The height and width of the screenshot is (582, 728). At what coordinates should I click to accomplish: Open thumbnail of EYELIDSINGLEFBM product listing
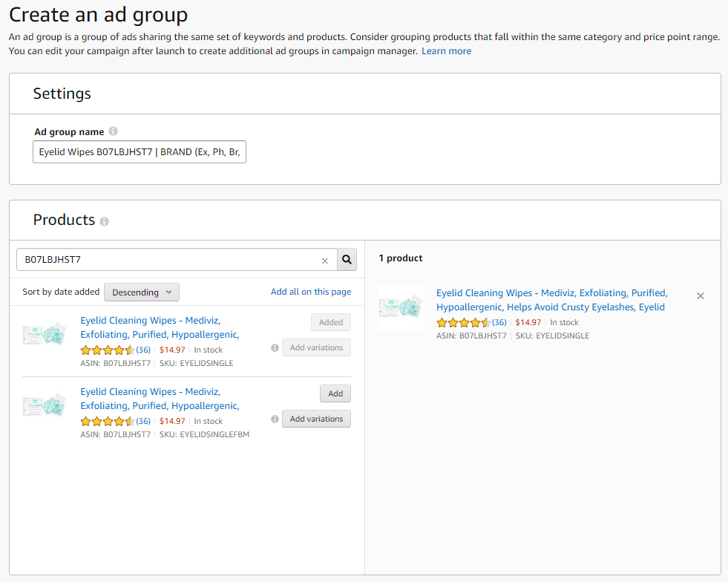45,405
